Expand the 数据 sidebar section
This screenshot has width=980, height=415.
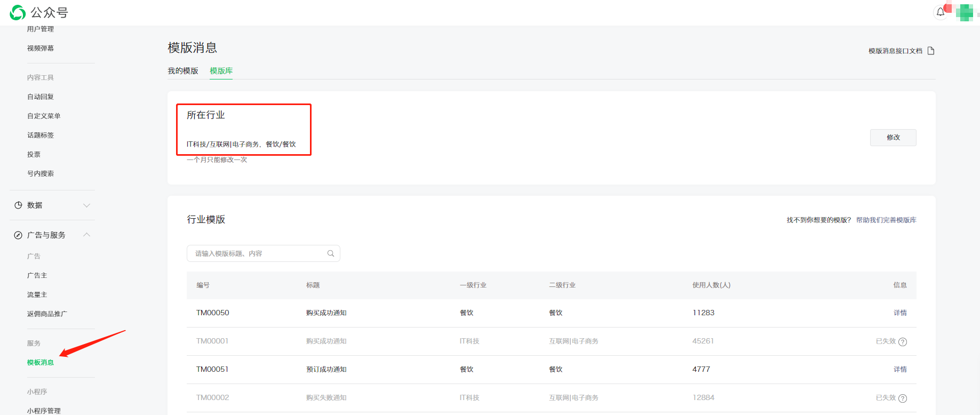(86, 205)
